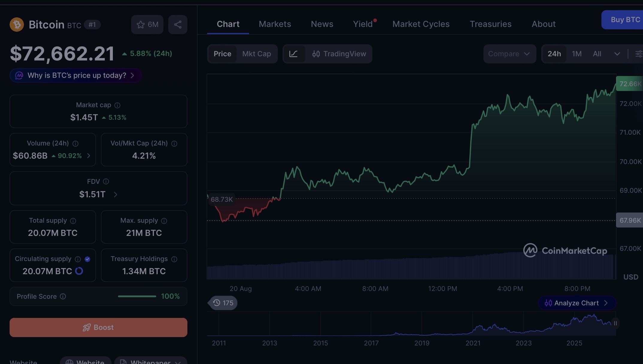Open Why is BTC's price up today
This screenshot has height=364, width=643.
(75, 75)
